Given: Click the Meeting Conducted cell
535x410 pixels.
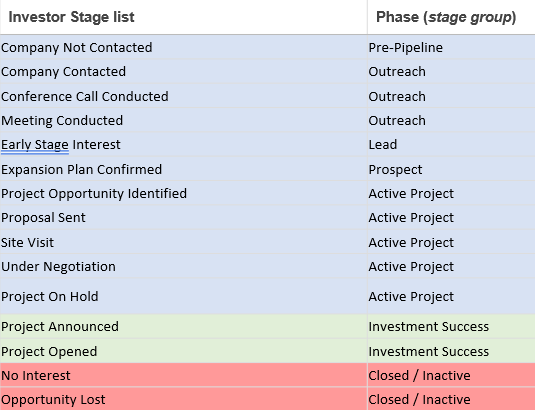Looking at the screenshot, I should click(184, 120).
